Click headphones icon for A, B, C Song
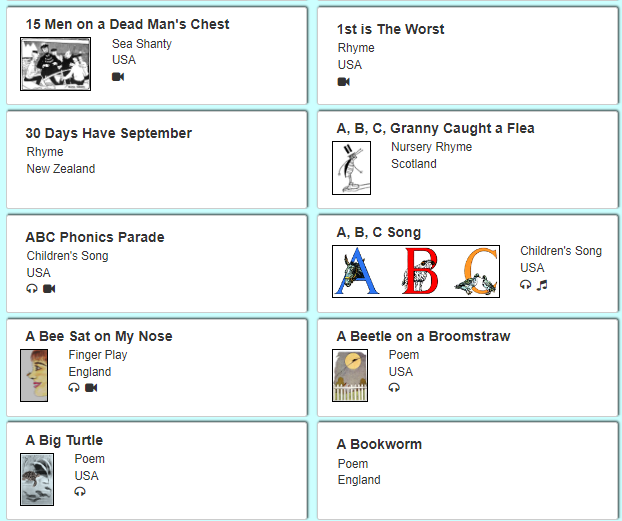Image resolution: width=622 pixels, height=521 pixels. pos(526,284)
